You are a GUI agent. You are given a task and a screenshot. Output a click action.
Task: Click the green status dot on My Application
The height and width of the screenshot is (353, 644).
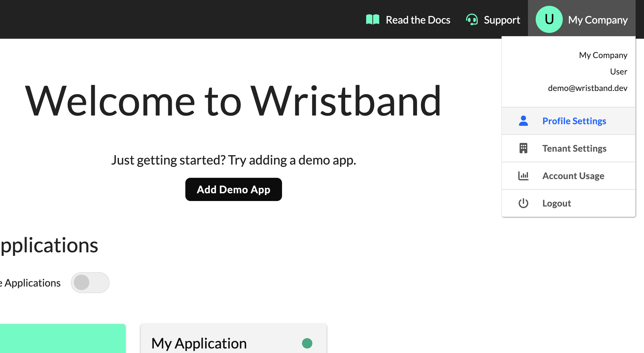click(307, 343)
